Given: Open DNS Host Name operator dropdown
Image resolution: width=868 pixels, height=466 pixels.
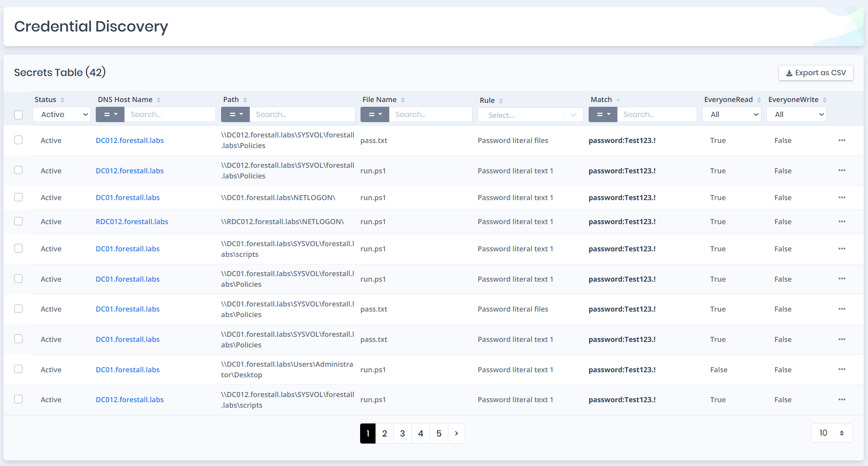Looking at the screenshot, I should pos(110,115).
